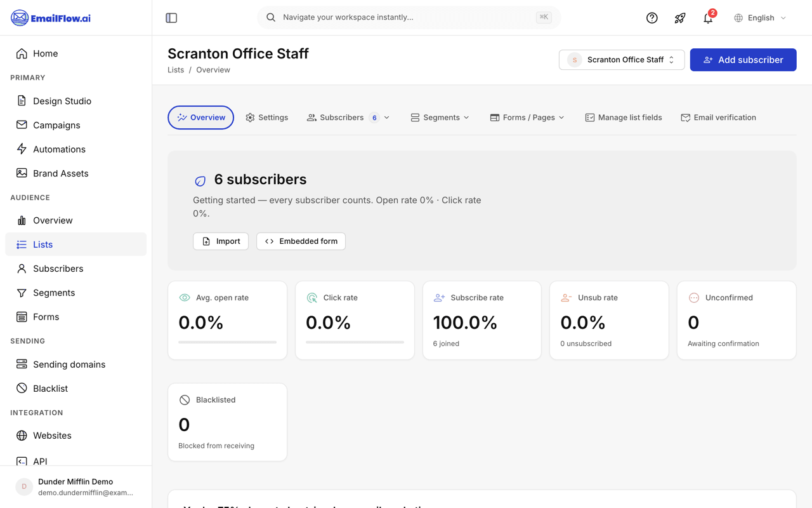Open Blacklist ban icon in sidebar

coord(22,389)
